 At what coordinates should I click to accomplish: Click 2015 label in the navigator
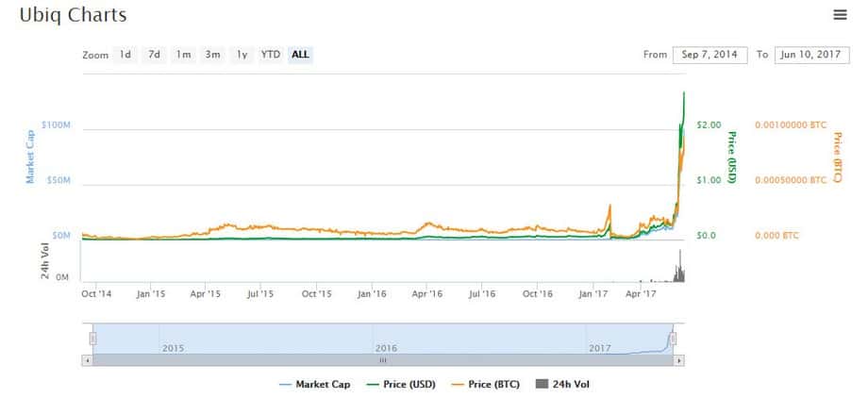click(x=173, y=349)
